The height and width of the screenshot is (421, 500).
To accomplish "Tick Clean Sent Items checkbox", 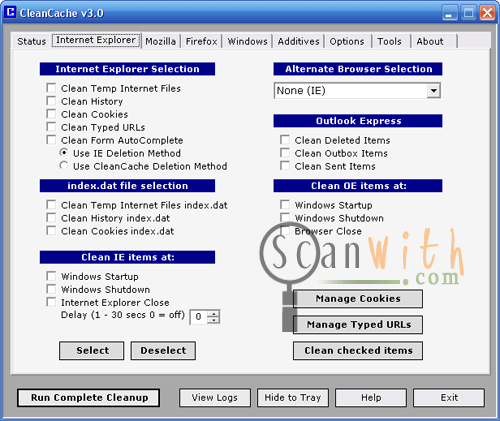I will pyautogui.click(x=285, y=166).
